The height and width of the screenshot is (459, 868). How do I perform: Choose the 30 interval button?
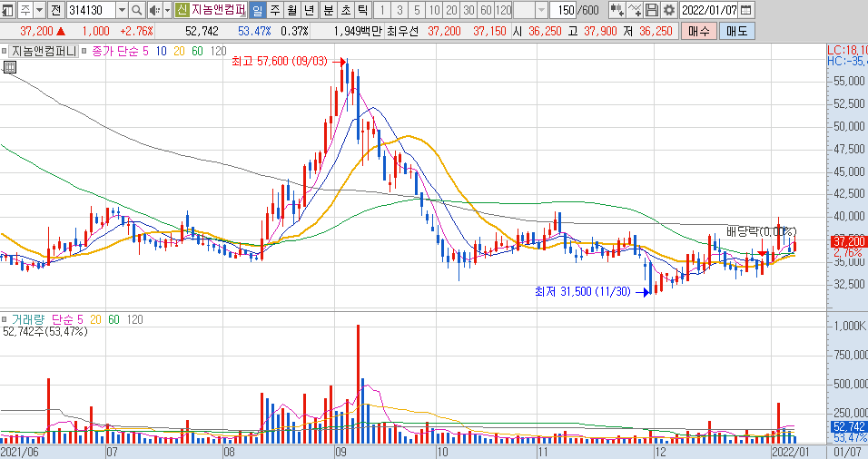tap(469, 9)
